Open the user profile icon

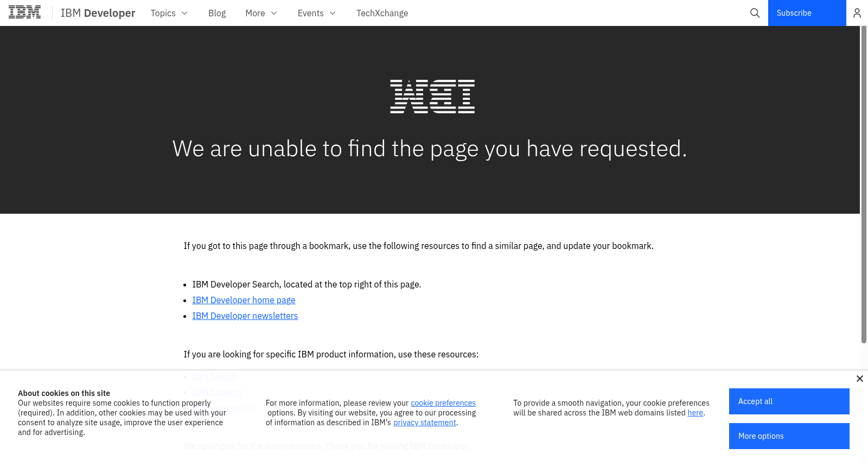click(x=857, y=13)
